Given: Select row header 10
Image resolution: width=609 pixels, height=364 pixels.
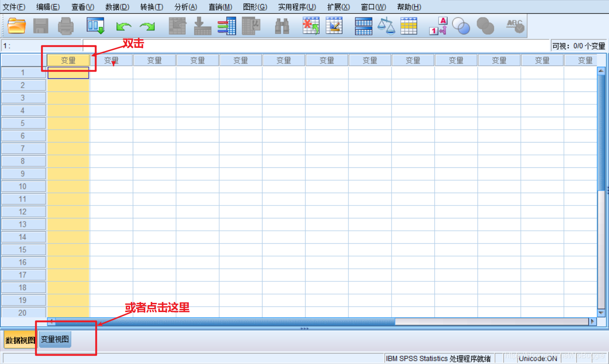Looking at the screenshot, I should (x=23, y=186).
